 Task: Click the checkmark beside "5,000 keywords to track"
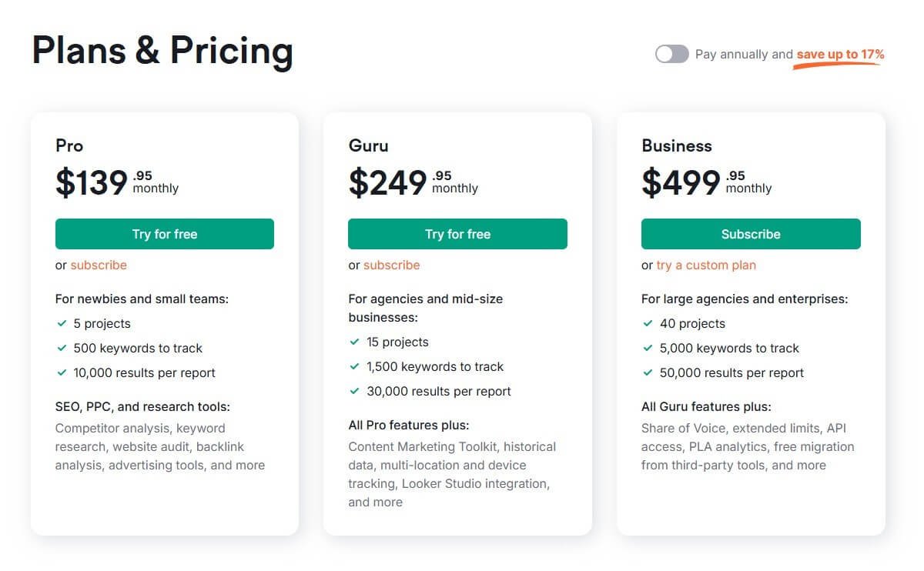point(648,348)
